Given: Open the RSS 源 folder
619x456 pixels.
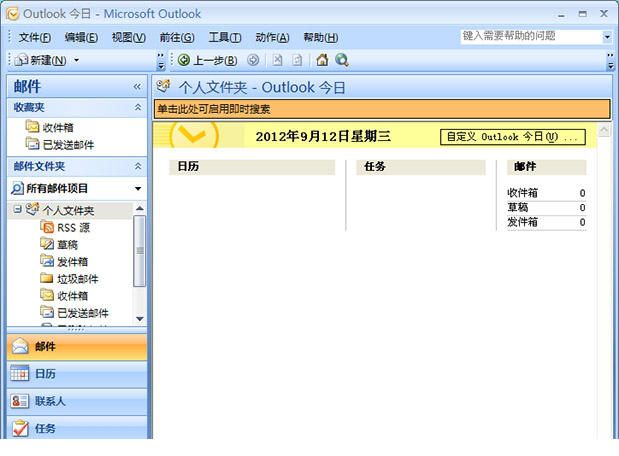Looking at the screenshot, I should point(73,228).
